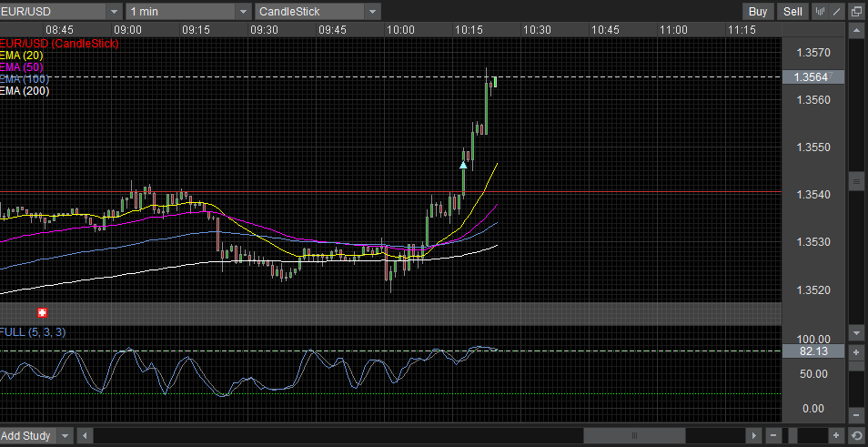868x447 pixels.
Task: Click the current price tag 1.3564
Action: pos(813,77)
